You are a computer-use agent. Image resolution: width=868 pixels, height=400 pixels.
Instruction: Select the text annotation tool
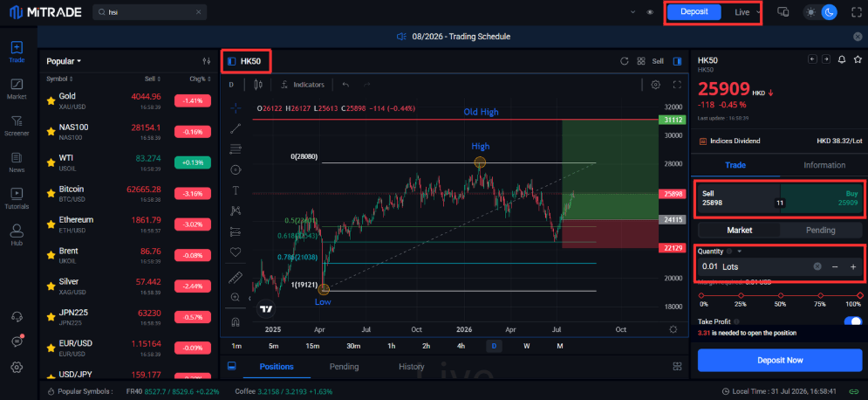click(236, 190)
